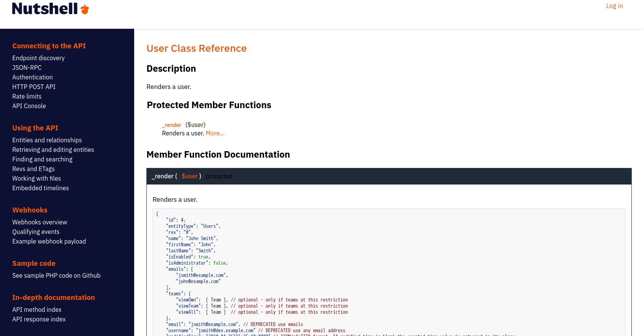Click the "firstName": "John" code line
Screen dimensions: 644x336
click(x=191, y=245)
